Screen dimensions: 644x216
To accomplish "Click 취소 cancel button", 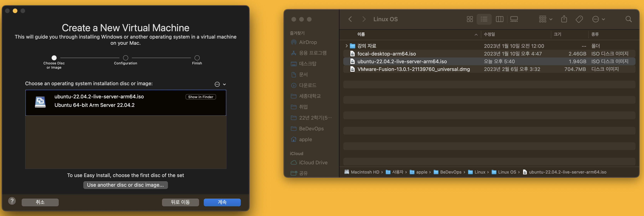I will [x=40, y=202].
